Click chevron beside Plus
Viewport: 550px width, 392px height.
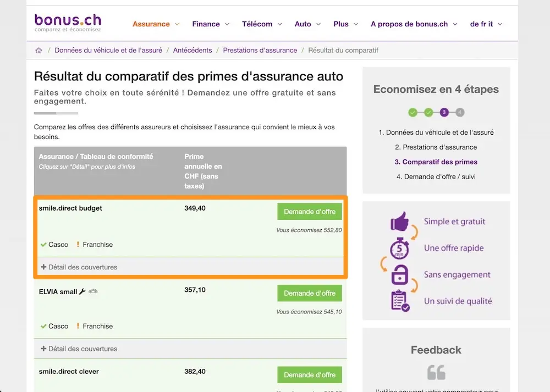point(356,24)
